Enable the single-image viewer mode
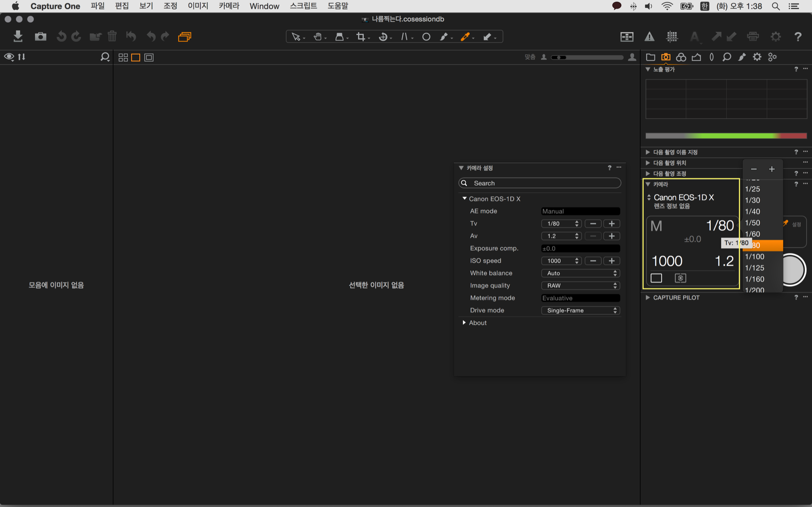Image resolution: width=812 pixels, height=507 pixels. click(x=136, y=57)
